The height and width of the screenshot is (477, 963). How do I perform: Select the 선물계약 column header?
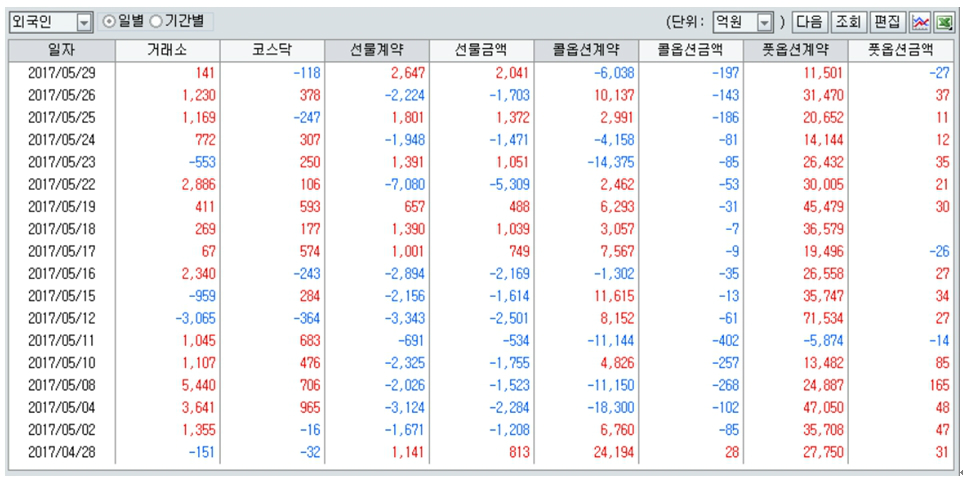pos(376,48)
